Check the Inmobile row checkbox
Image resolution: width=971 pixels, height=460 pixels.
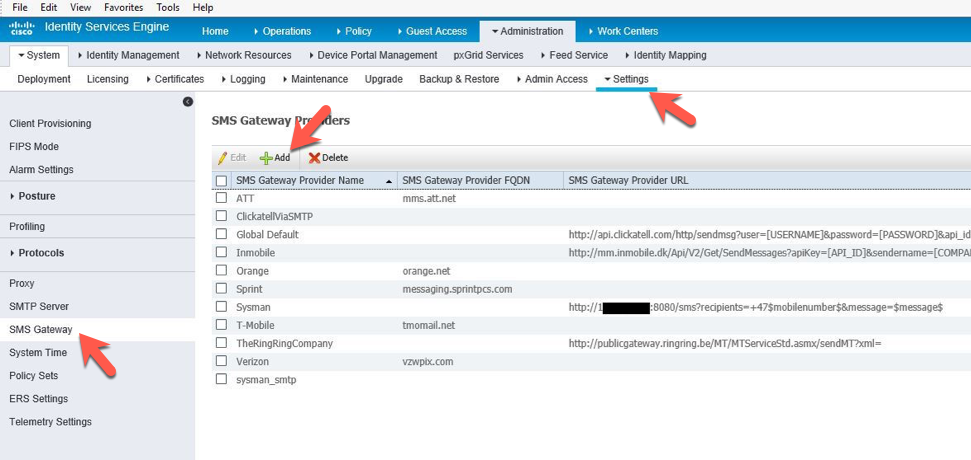click(x=222, y=253)
